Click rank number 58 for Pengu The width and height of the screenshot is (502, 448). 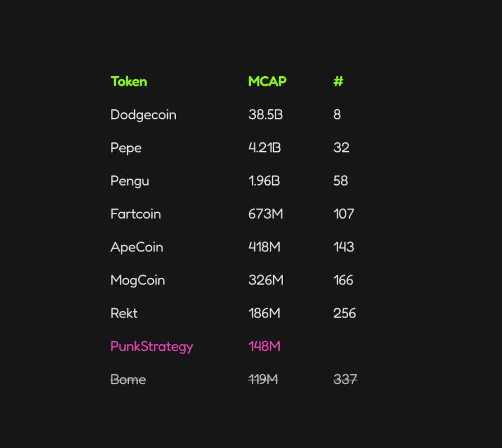pyautogui.click(x=340, y=181)
